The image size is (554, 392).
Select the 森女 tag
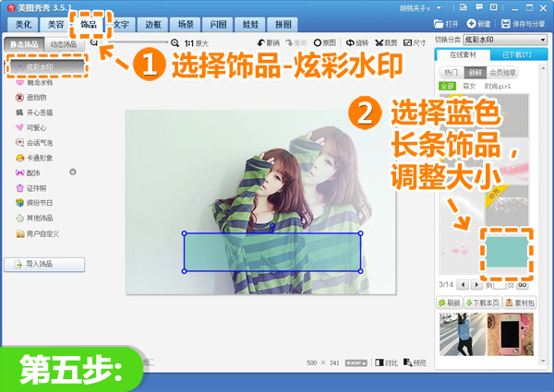[x=469, y=86]
